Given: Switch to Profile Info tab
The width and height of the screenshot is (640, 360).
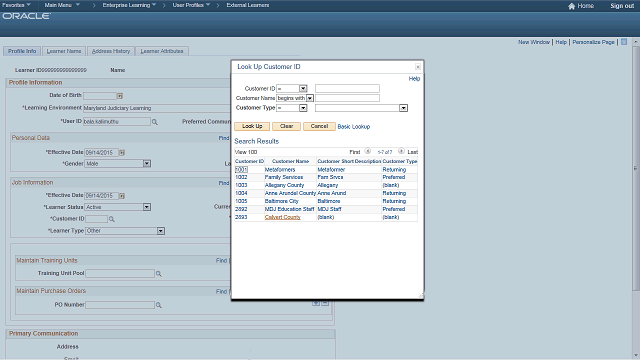Looking at the screenshot, I should (x=22, y=51).
